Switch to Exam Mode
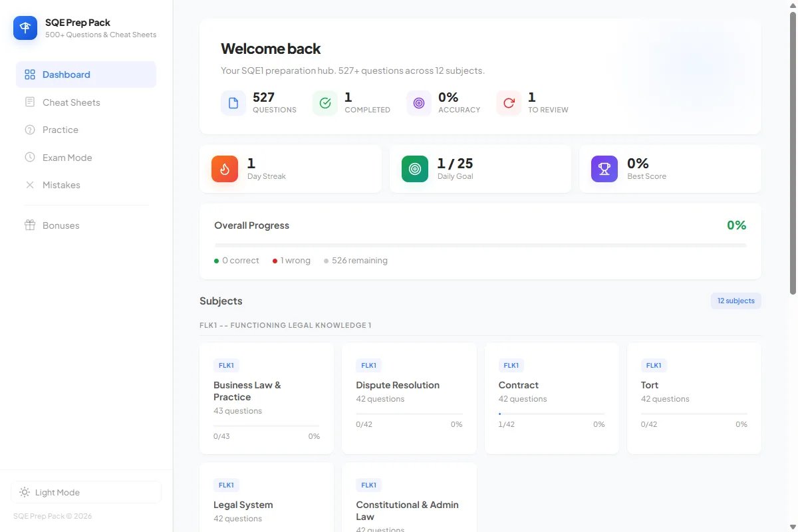Image resolution: width=798 pixels, height=532 pixels. click(86, 158)
